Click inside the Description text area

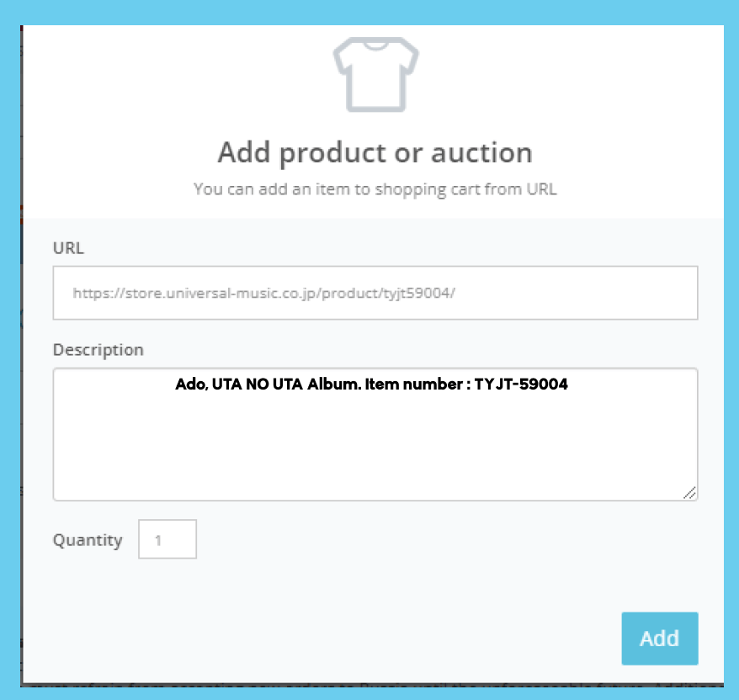375,434
